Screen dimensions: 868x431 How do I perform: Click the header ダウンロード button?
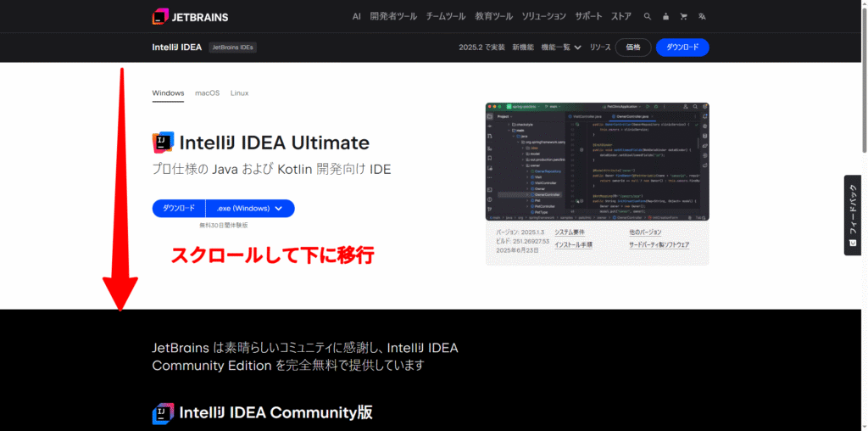pyautogui.click(x=682, y=48)
